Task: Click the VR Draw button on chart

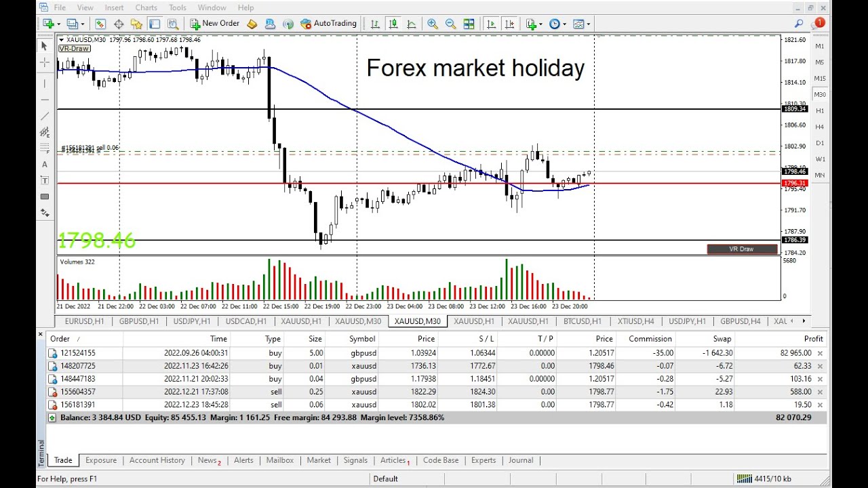Action: coord(742,249)
